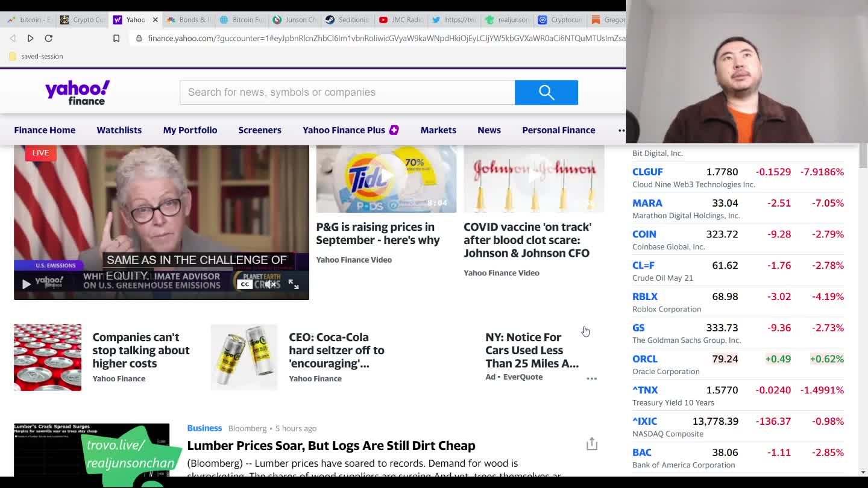Click the Yahoo Finance Plus badge icon
Viewport: 868px width, 488px height.
[394, 130]
